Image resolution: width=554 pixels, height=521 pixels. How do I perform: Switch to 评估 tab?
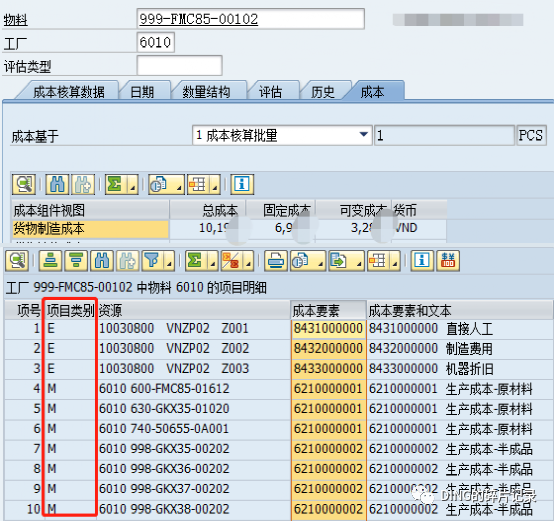click(270, 92)
